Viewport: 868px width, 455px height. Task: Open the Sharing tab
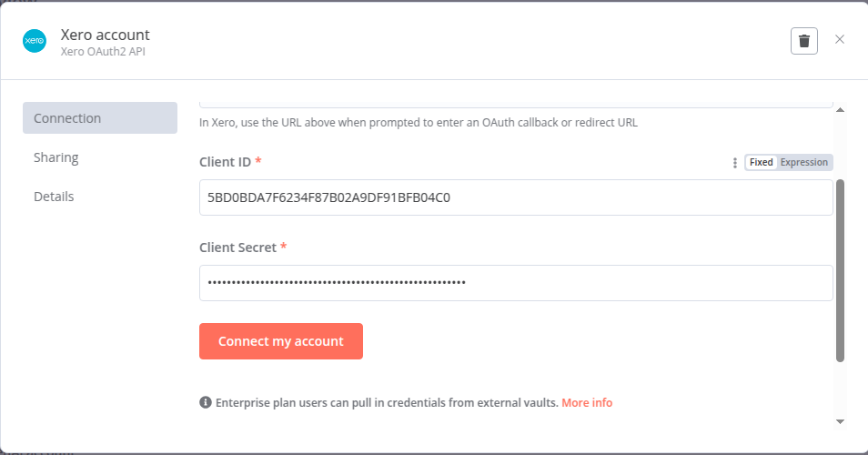pyautogui.click(x=56, y=157)
